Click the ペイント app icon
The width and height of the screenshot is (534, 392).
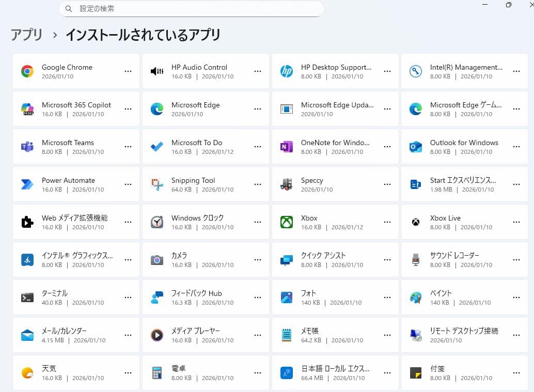point(415,297)
